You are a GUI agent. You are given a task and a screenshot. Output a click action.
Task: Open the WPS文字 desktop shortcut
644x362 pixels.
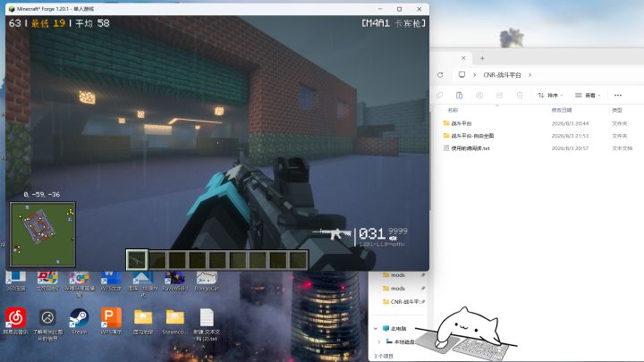pyautogui.click(x=111, y=281)
